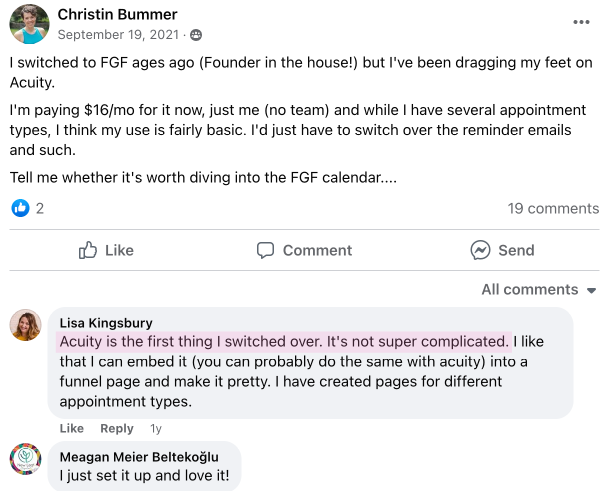
Task: Click the Comment speech bubble button
Action: click(x=304, y=250)
